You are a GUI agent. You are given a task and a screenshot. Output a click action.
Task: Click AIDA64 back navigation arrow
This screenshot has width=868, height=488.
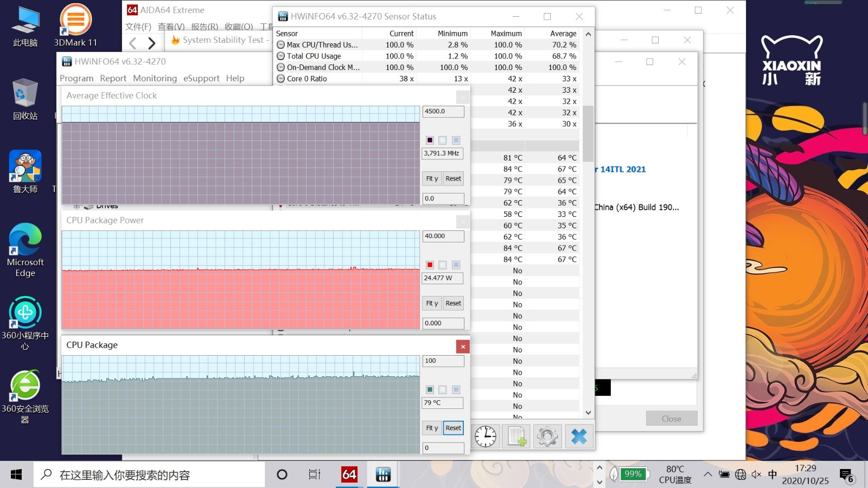pos(133,43)
